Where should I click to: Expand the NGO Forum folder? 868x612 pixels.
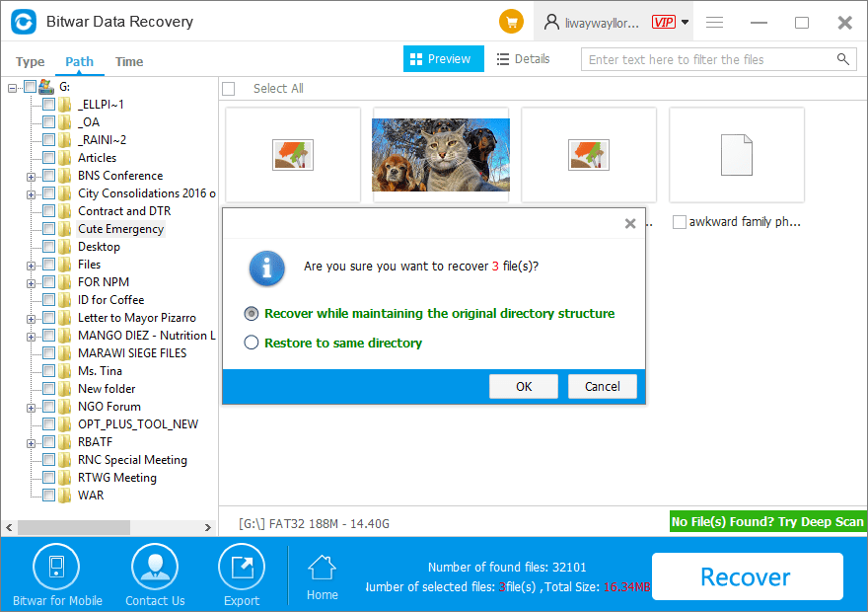click(x=32, y=408)
